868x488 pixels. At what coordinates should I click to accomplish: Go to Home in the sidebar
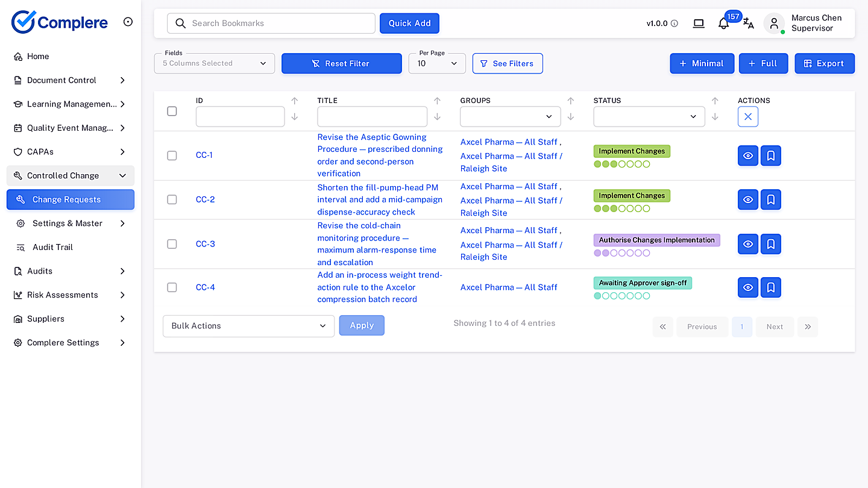71,57
